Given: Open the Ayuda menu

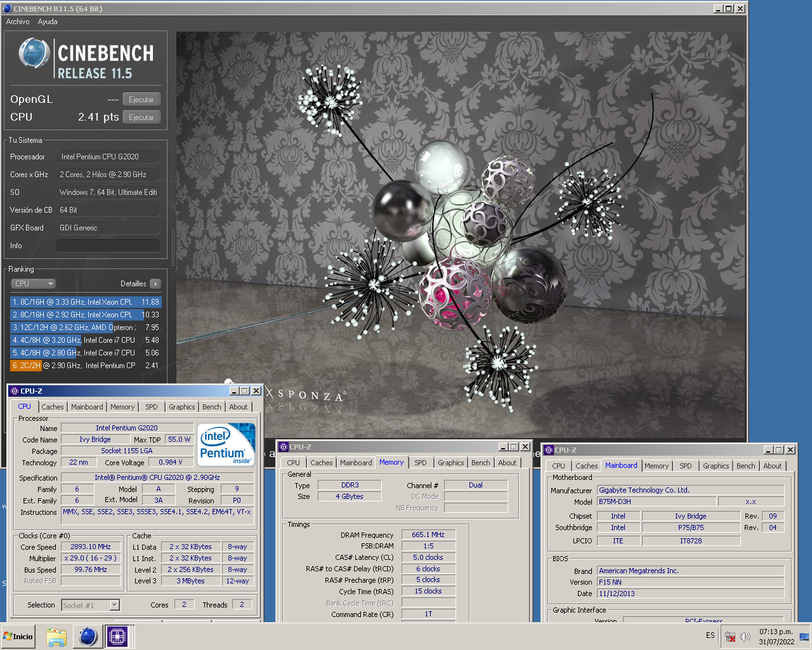Looking at the screenshot, I should tap(48, 22).
